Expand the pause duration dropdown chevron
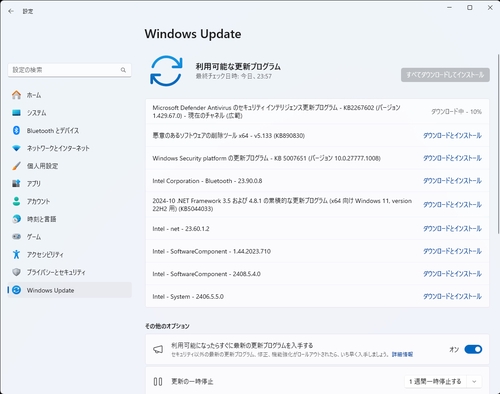The image size is (500, 394). pos(474,381)
